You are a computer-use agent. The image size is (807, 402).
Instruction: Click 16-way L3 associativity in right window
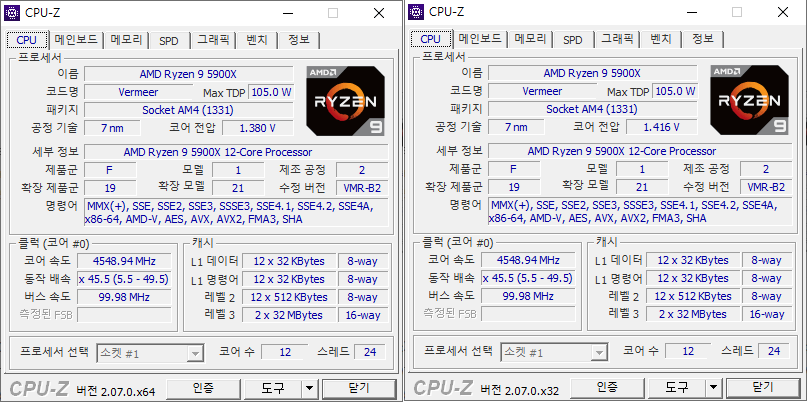pos(767,314)
